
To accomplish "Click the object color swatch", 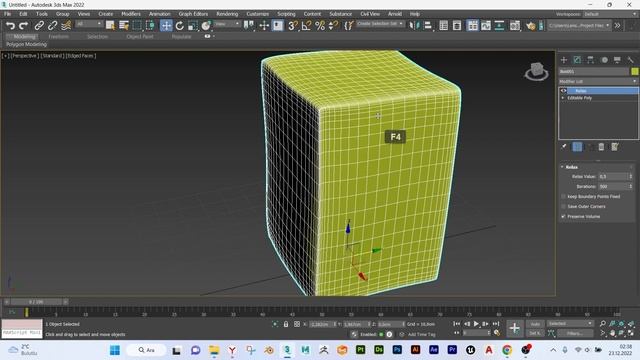I will click(x=634, y=71).
